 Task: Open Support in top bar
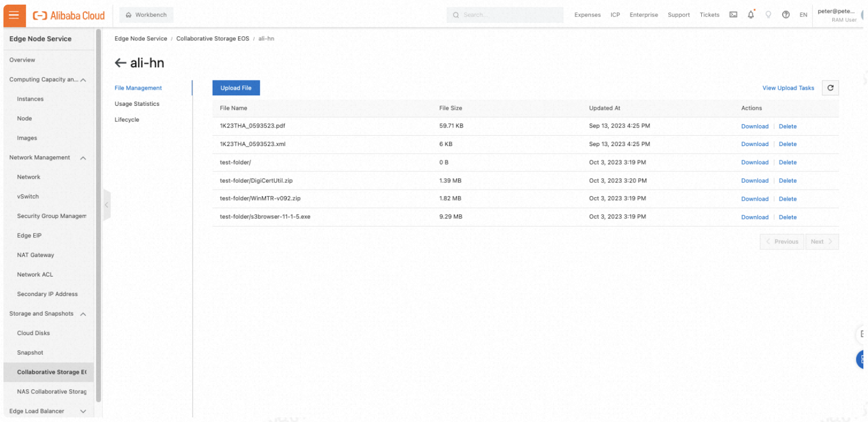(679, 15)
